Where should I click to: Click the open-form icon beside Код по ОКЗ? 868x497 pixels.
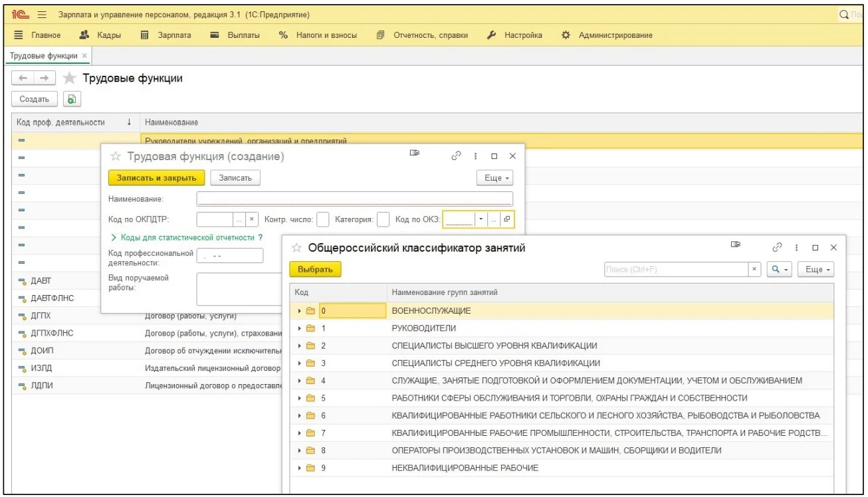coord(506,219)
